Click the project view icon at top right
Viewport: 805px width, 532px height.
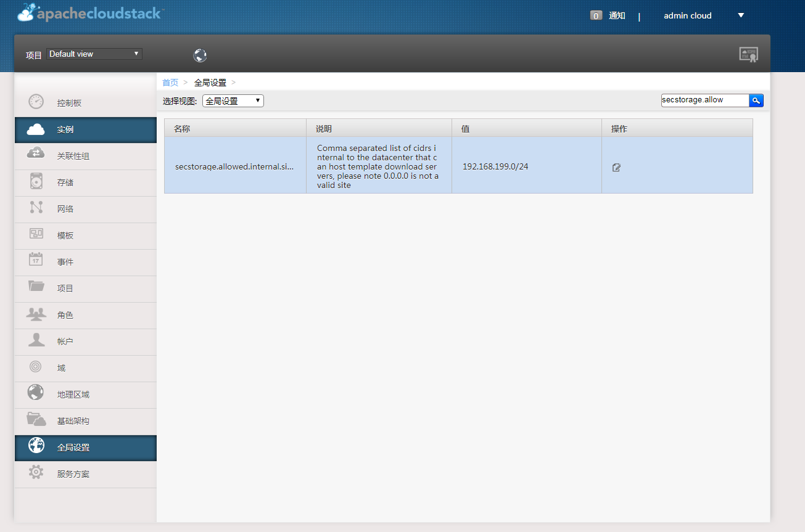749,55
